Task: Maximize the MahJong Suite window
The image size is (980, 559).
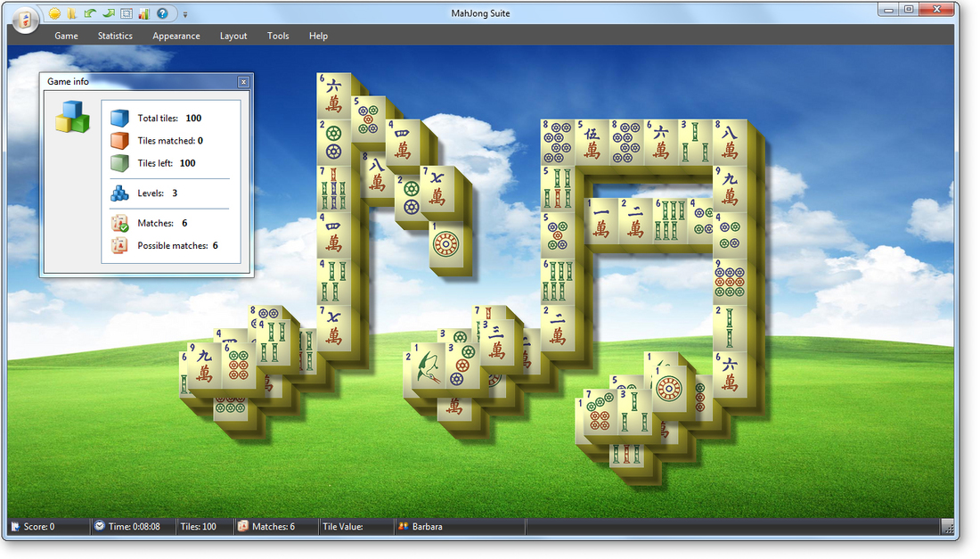Action: click(x=909, y=10)
